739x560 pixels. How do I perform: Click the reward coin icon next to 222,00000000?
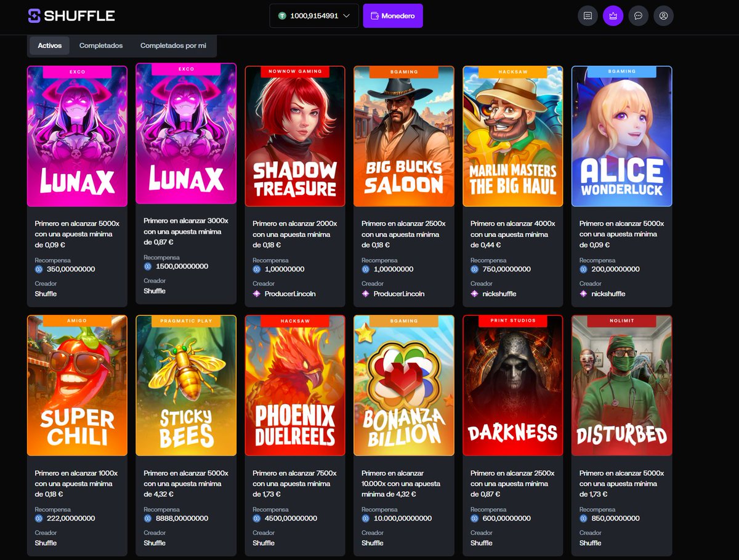point(39,518)
